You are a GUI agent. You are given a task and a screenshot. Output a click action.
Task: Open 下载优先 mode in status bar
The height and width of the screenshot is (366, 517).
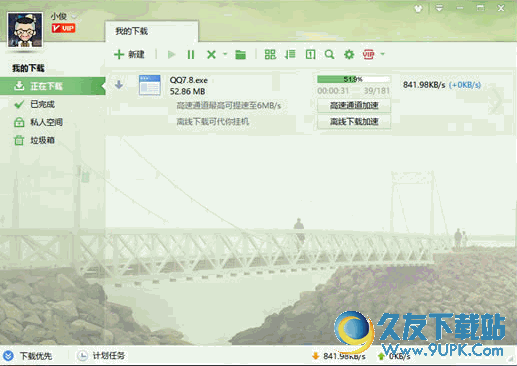[28, 356]
